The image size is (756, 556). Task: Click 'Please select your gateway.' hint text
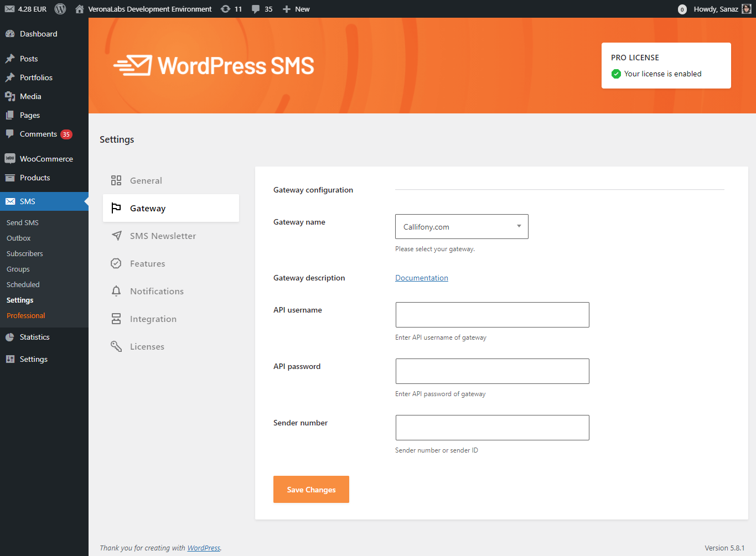435,249
